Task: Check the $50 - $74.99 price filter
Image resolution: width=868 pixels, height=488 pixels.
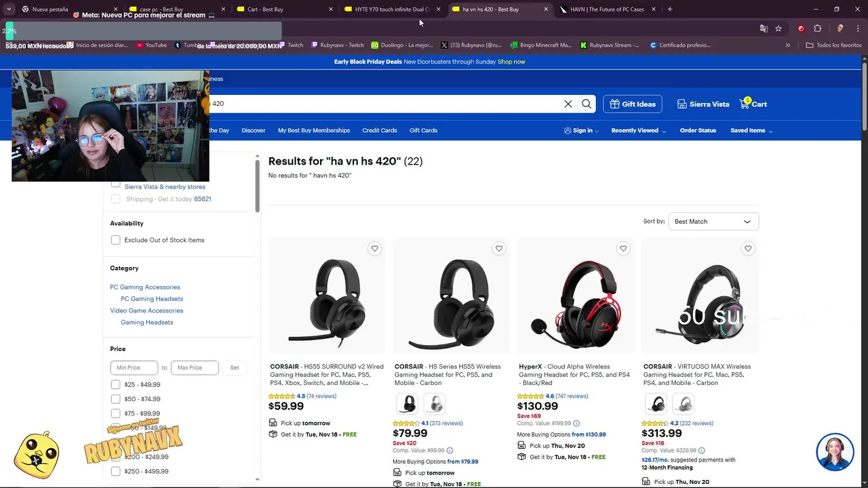Action: coord(115,399)
